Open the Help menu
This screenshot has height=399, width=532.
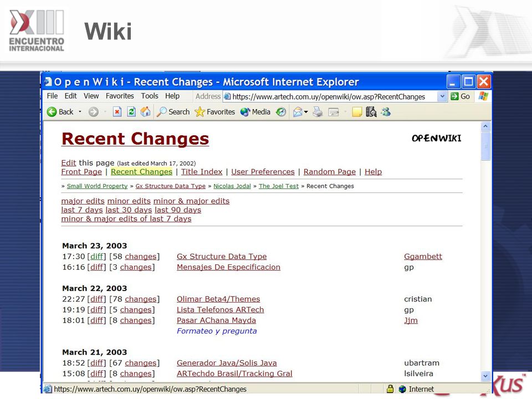[172, 96]
